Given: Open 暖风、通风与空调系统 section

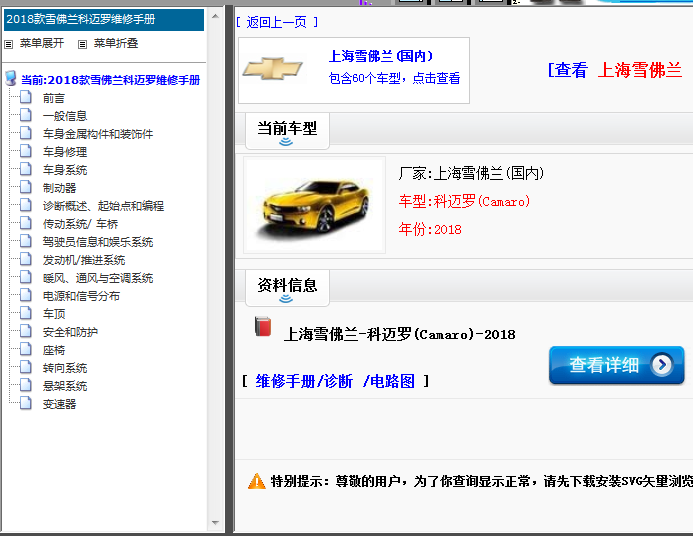Looking at the screenshot, I should point(98,278).
